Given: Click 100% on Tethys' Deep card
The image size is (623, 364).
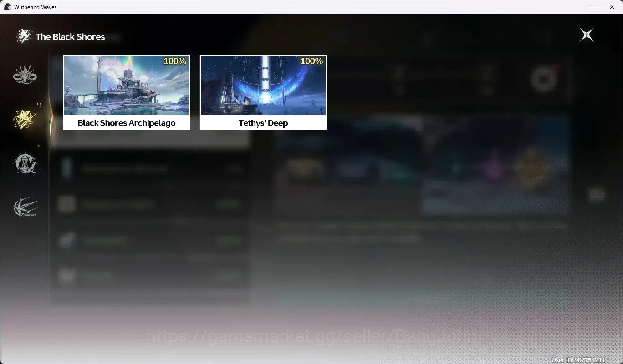Looking at the screenshot, I should point(311,61).
